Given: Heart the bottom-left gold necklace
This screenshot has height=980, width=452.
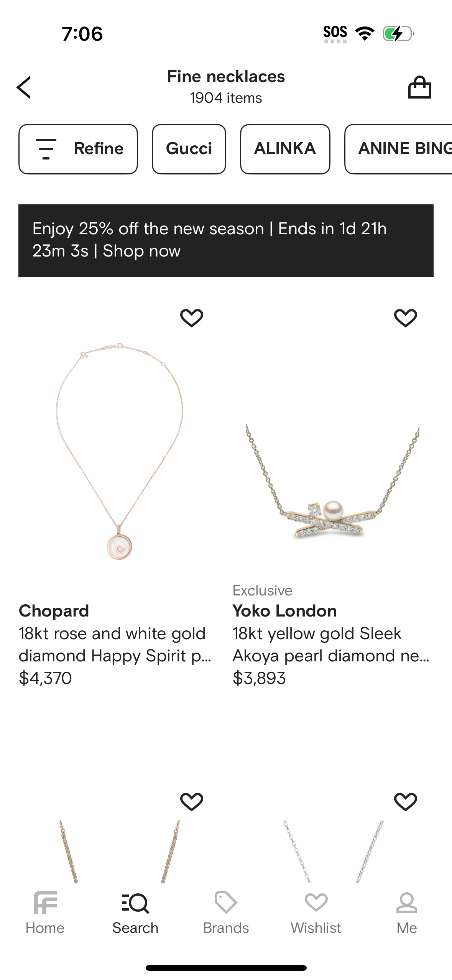Looking at the screenshot, I should 192,802.
